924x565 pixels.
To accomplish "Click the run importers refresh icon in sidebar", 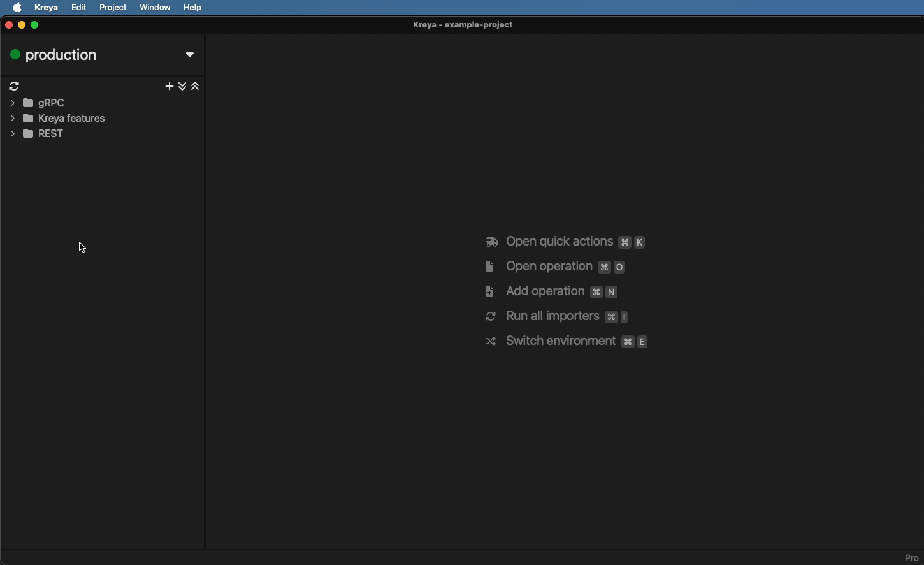I will 14,86.
